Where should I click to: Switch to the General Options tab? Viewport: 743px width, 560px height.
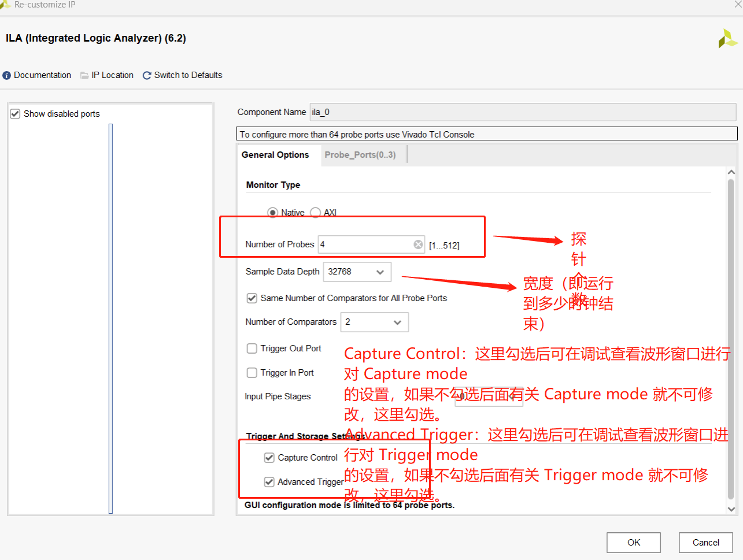point(275,155)
